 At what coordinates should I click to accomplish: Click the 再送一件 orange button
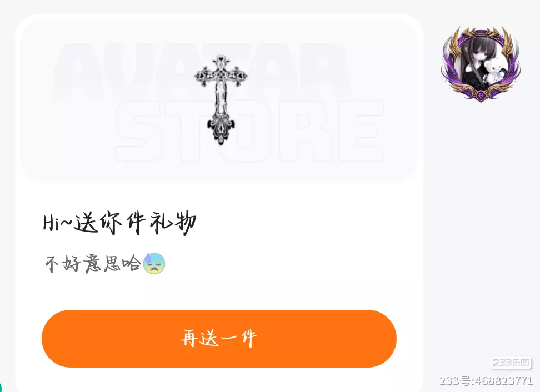(x=219, y=339)
